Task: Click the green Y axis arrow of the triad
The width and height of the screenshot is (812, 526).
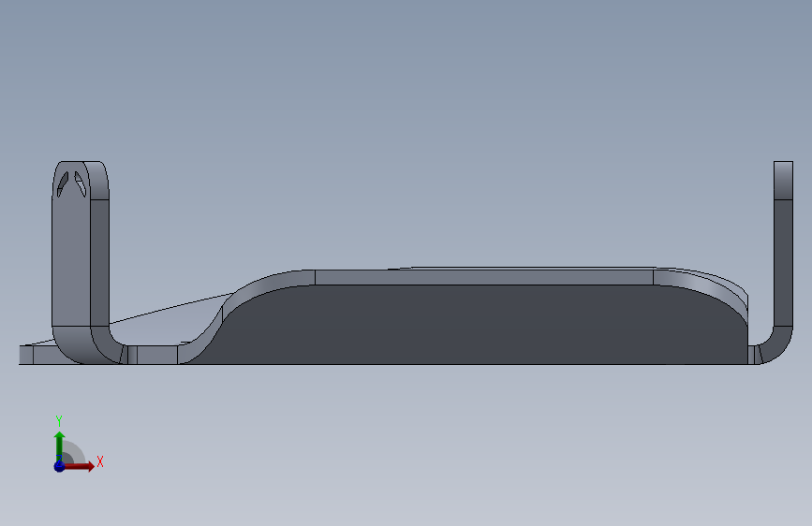Action: [59, 446]
